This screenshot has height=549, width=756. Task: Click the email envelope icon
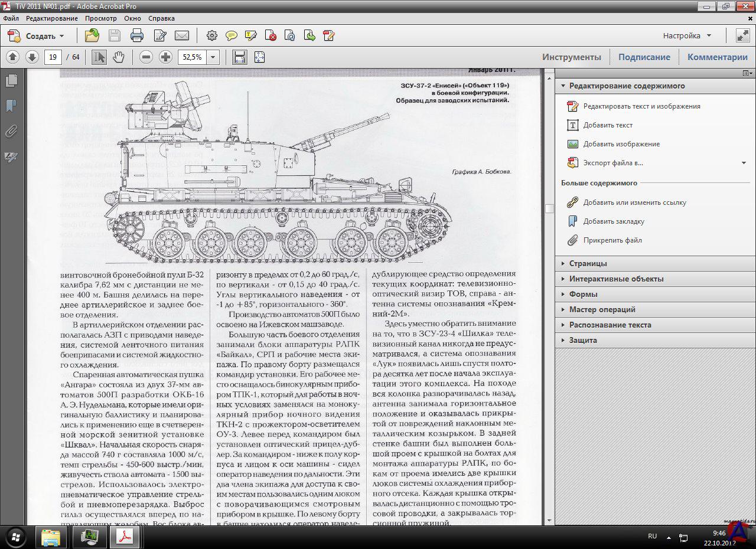(x=182, y=36)
